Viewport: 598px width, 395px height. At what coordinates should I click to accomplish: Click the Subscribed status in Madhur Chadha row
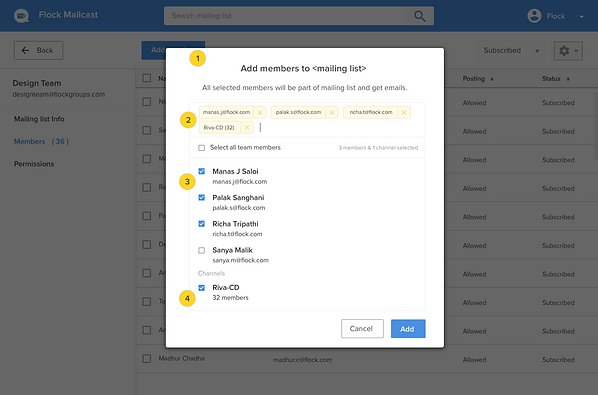click(558, 360)
